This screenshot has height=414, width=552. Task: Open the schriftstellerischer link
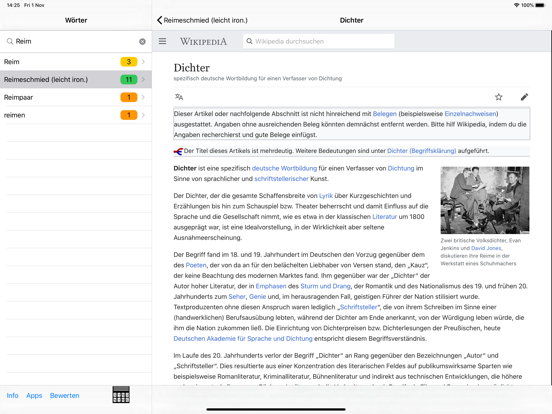281,179
